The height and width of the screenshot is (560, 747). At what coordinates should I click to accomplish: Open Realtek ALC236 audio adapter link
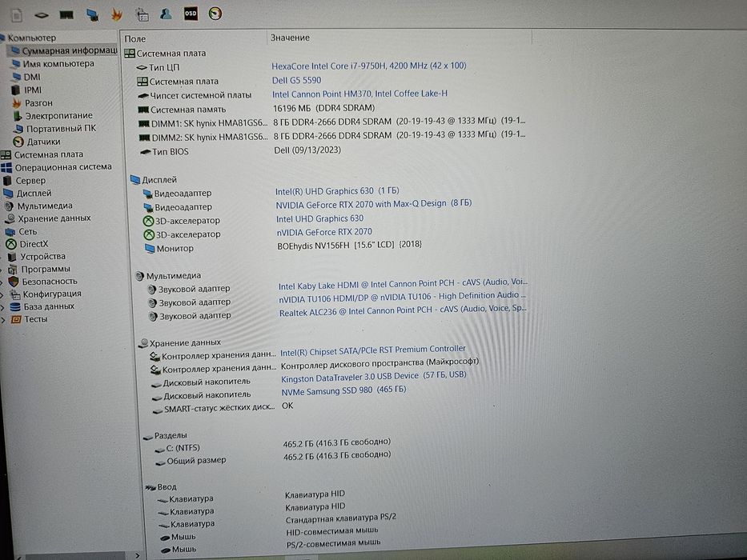tap(403, 310)
